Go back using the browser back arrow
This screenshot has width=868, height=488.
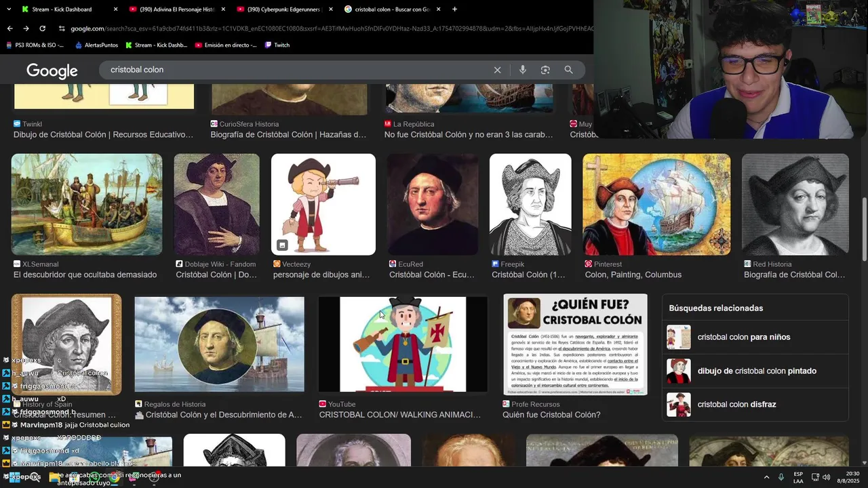(x=9, y=28)
